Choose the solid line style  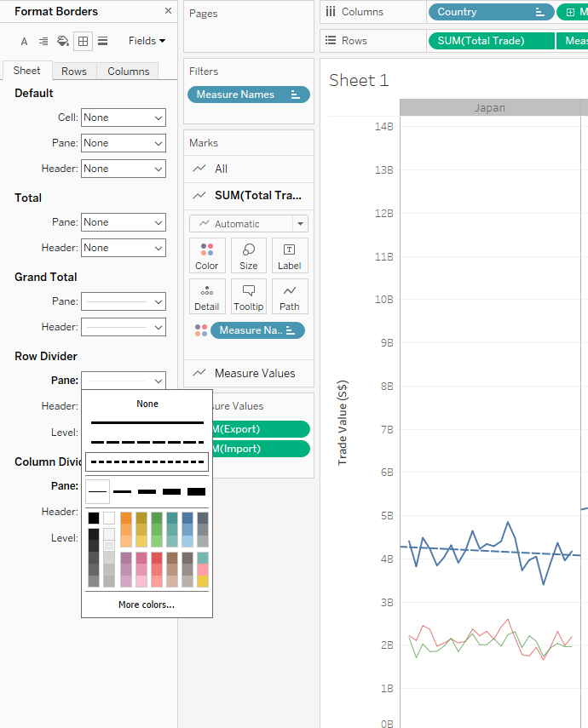(x=147, y=422)
